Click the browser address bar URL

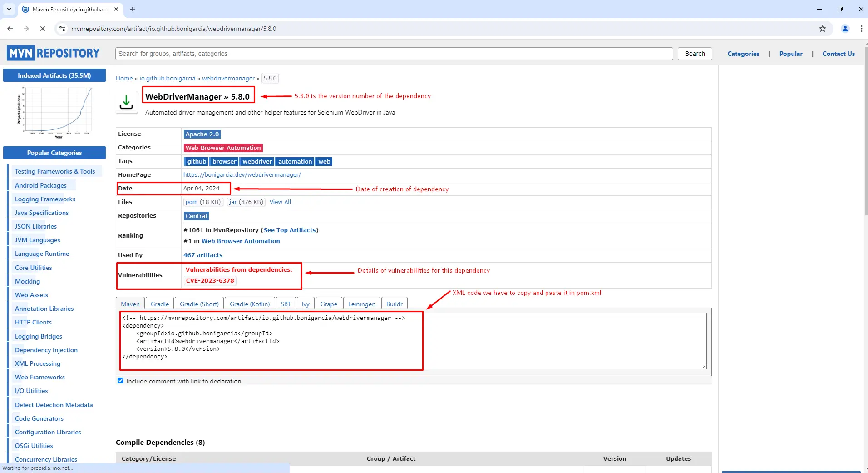pyautogui.click(x=174, y=29)
